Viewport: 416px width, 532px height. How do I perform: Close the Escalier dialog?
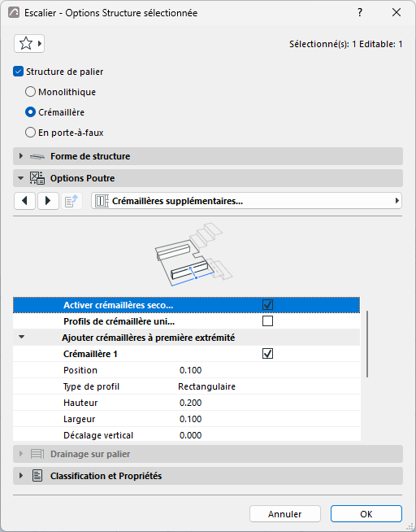[x=396, y=12]
